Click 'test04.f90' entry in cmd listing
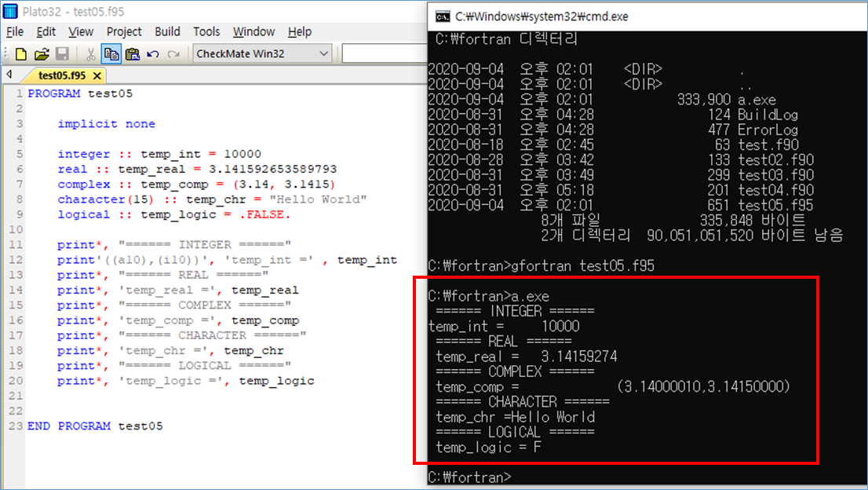The width and height of the screenshot is (868, 490). [775, 191]
